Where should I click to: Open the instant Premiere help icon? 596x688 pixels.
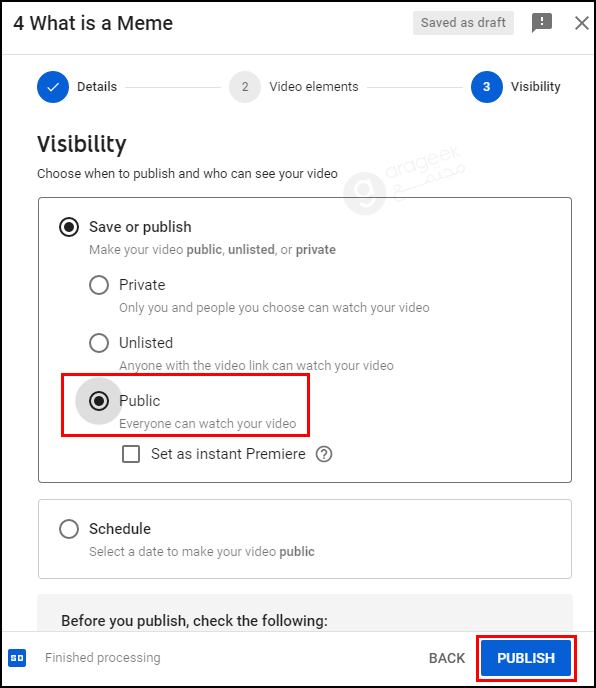coord(324,454)
